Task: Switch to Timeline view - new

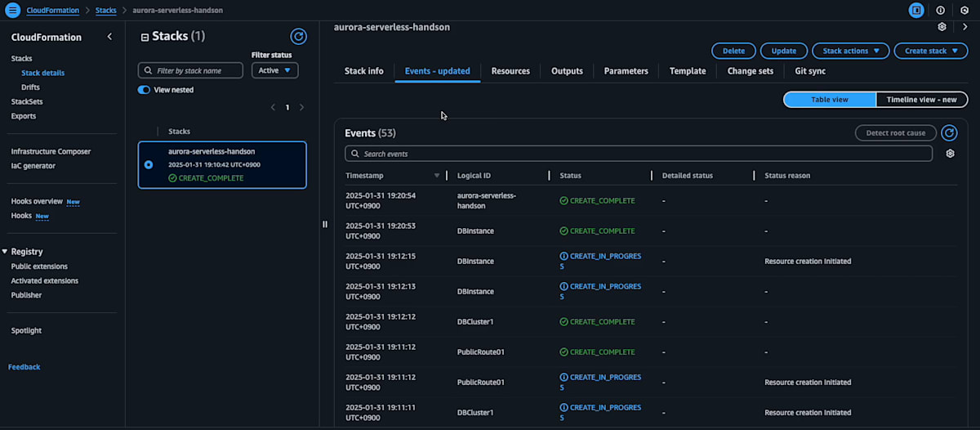Action: 921,100
